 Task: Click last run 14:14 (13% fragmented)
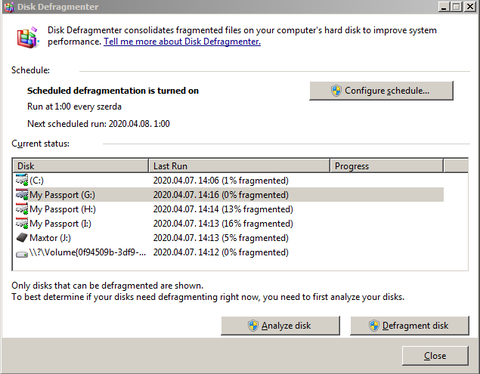223,209
